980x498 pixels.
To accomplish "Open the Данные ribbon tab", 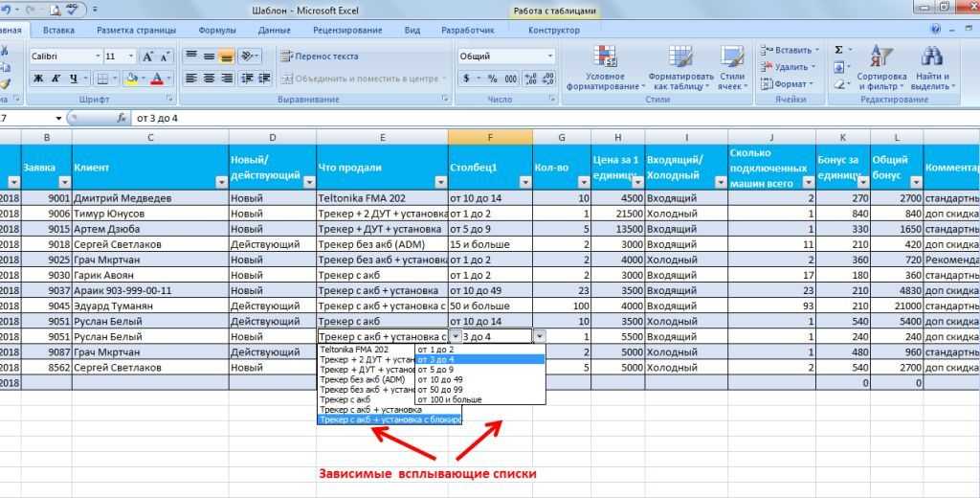I will pyautogui.click(x=274, y=30).
